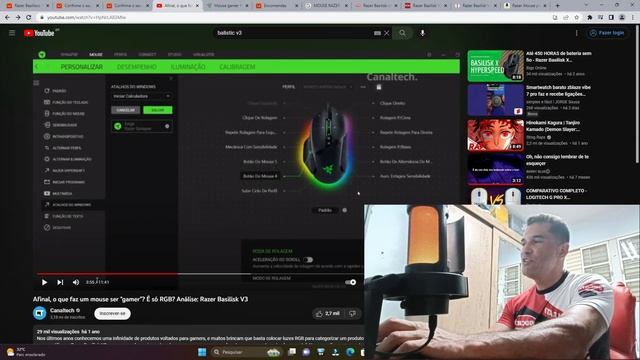Viewport: 640px width, 360px height.
Task: Open the weather widget showing 32°C
Action: point(25,352)
